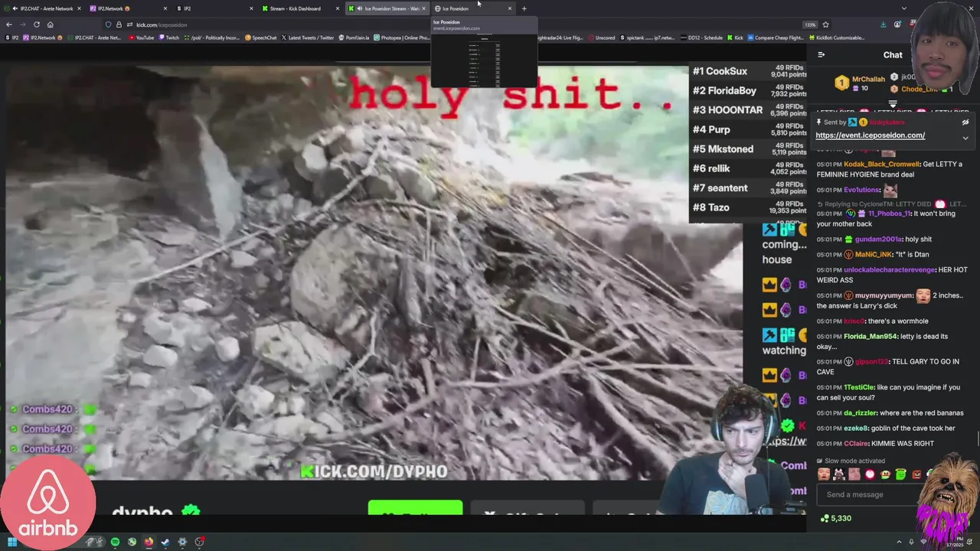Switch to the IP2.CHAT - Arete Network tab
The image size is (980, 551).
[x=43, y=8]
